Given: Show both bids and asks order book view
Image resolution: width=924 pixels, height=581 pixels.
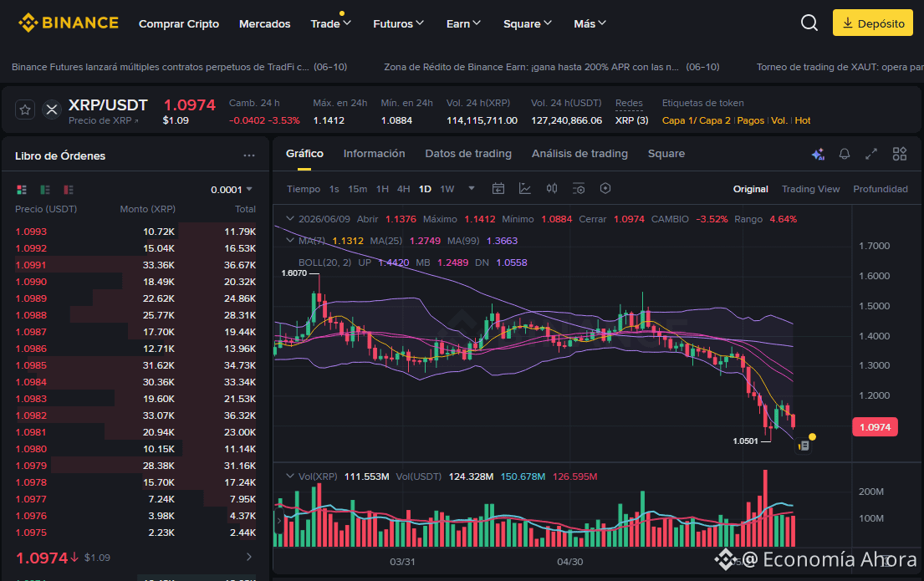Looking at the screenshot, I should 22,190.
